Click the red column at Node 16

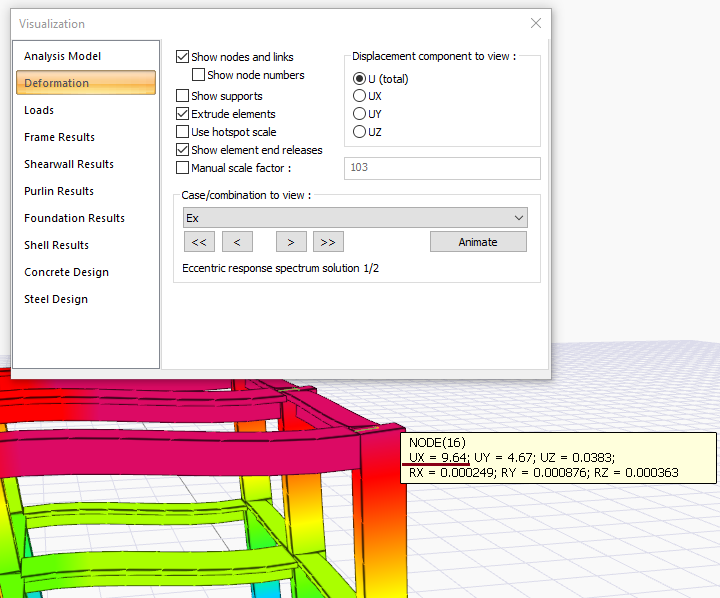pyautogui.click(x=380, y=500)
